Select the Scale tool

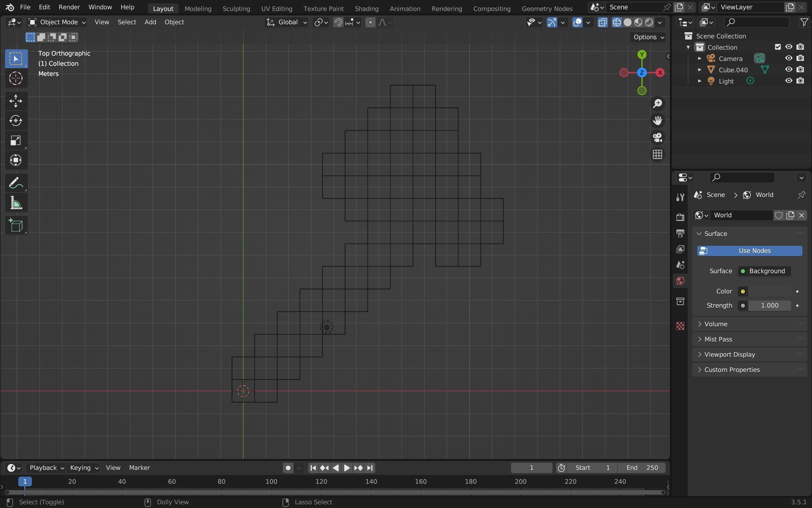(x=16, y=140)
